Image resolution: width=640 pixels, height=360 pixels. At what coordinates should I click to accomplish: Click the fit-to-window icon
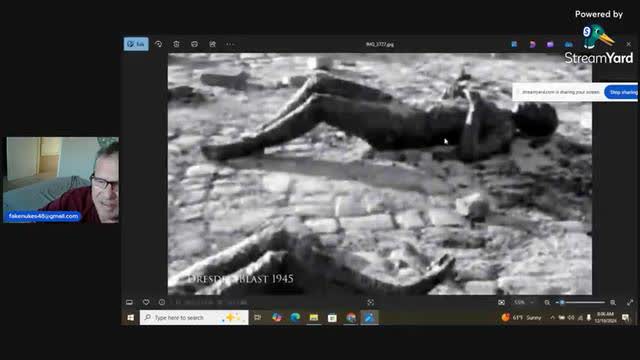(x=501, y=302)
